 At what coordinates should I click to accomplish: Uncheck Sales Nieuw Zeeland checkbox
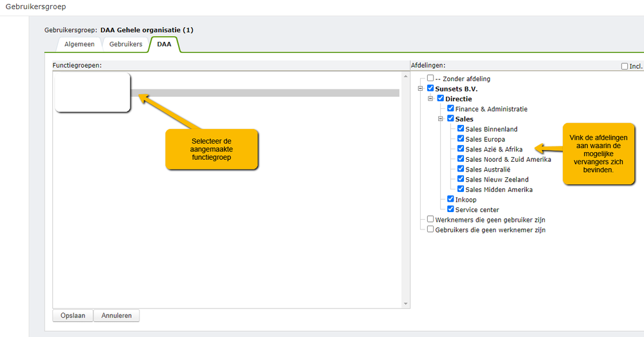460,178
